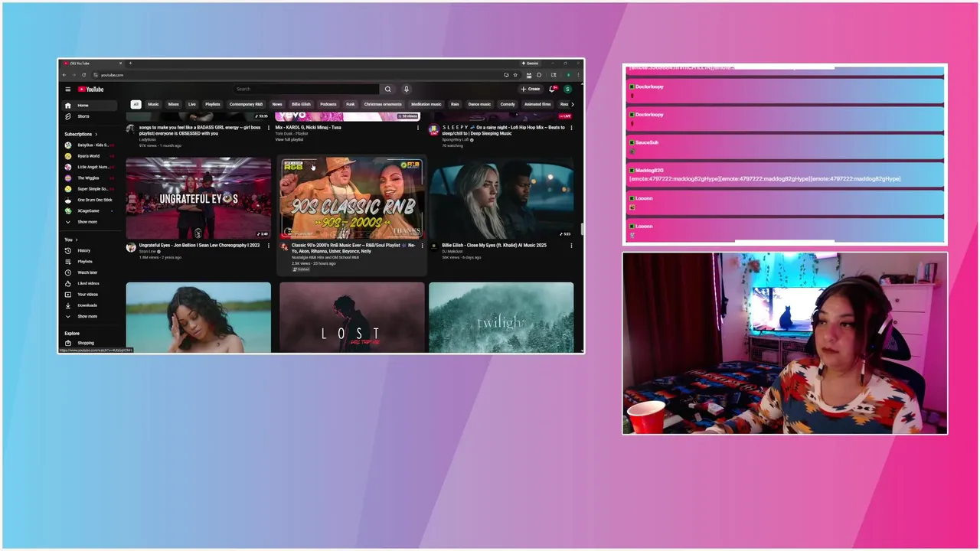Play the twilight video thumbnail
980x551 pixels.
(x=501, y=318)
